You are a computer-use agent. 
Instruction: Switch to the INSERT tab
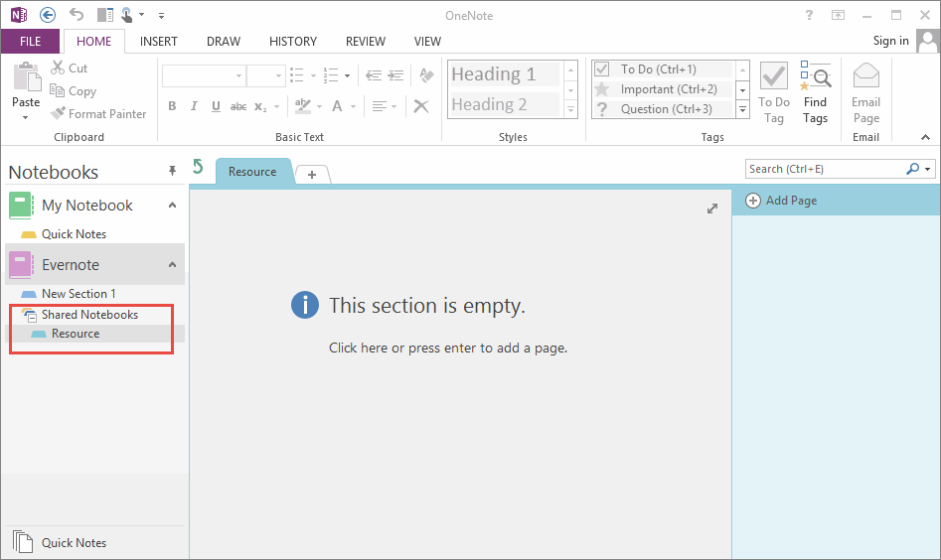tap(158, 42)
